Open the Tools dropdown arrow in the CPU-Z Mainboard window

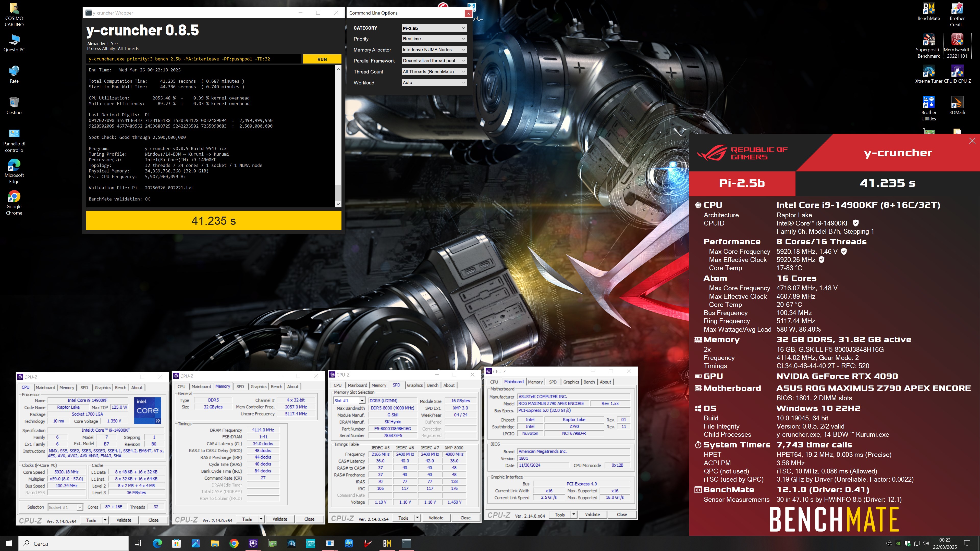(x=574, y=515)
